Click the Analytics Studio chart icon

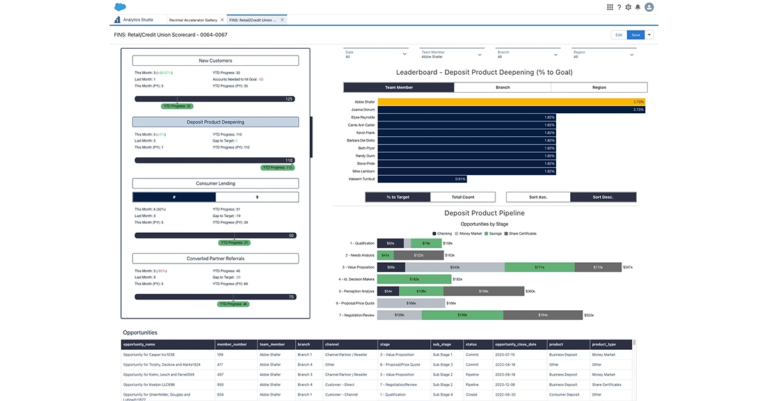(117, 20)
